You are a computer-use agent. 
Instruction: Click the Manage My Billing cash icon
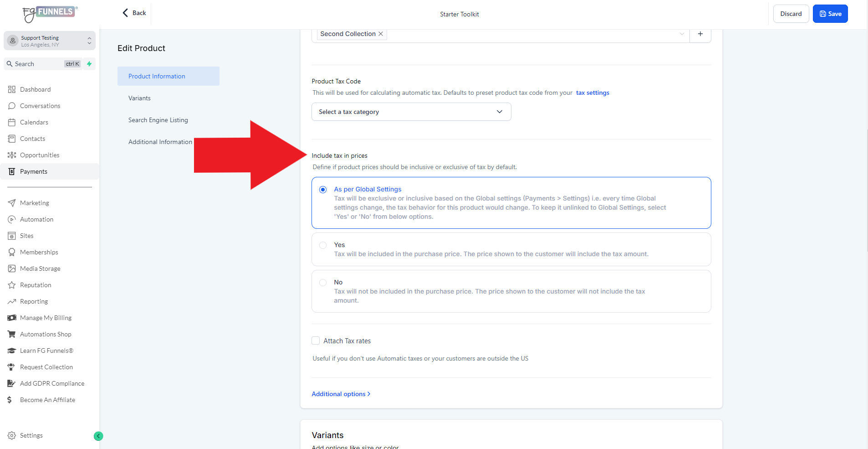[x=12, y=318]
